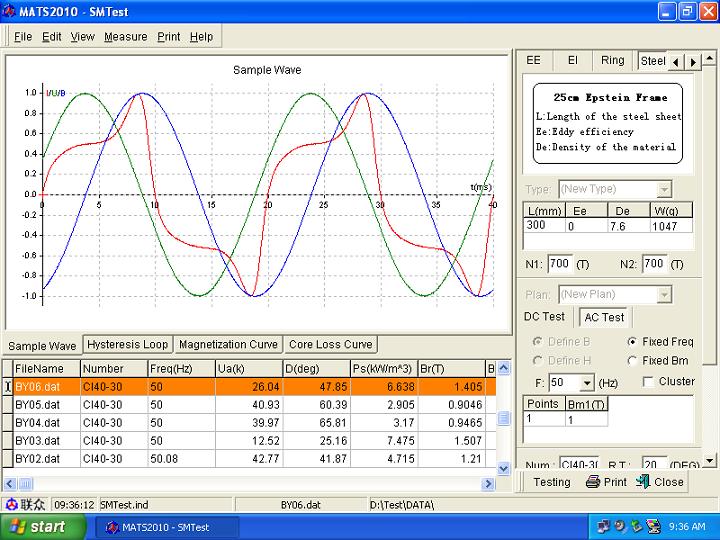Click the Print button with printer icon
The height and width of the screenshot is (540, 720).
pyautogui.click(x=606, y=481)
